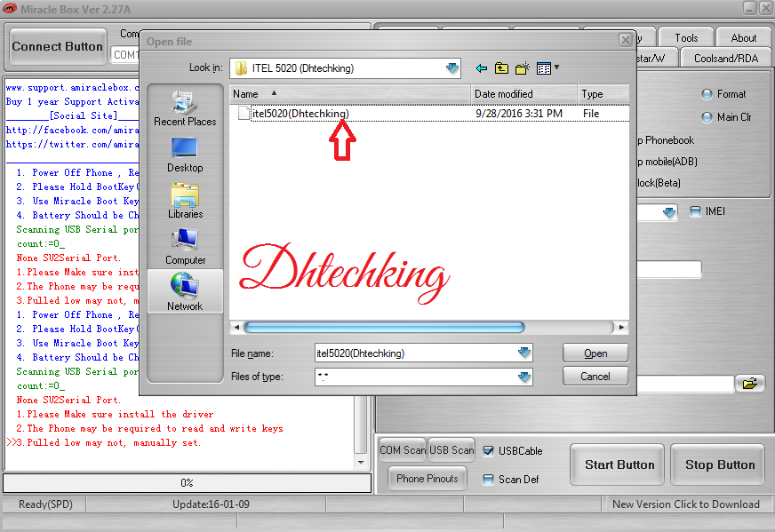Click Ready(SPD) in status bar

coord(45,504)
